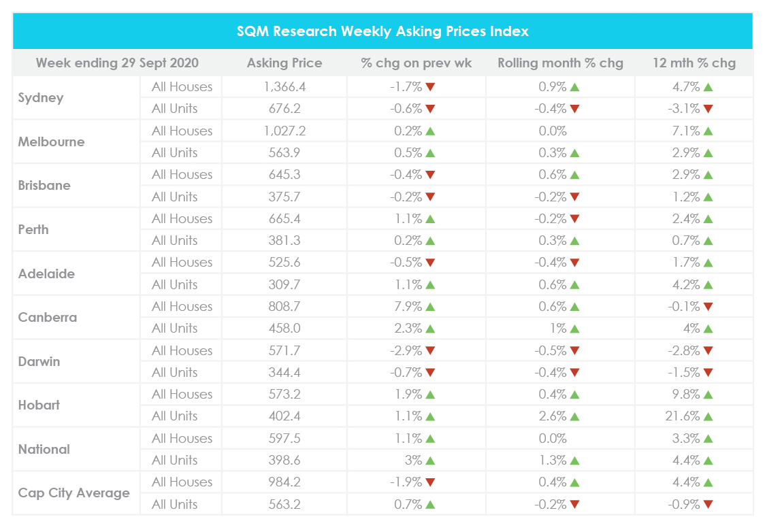Viewport: 765px width, 532px height.
Task: Select green arrow beside National units 3%
Action: point(430,461)
